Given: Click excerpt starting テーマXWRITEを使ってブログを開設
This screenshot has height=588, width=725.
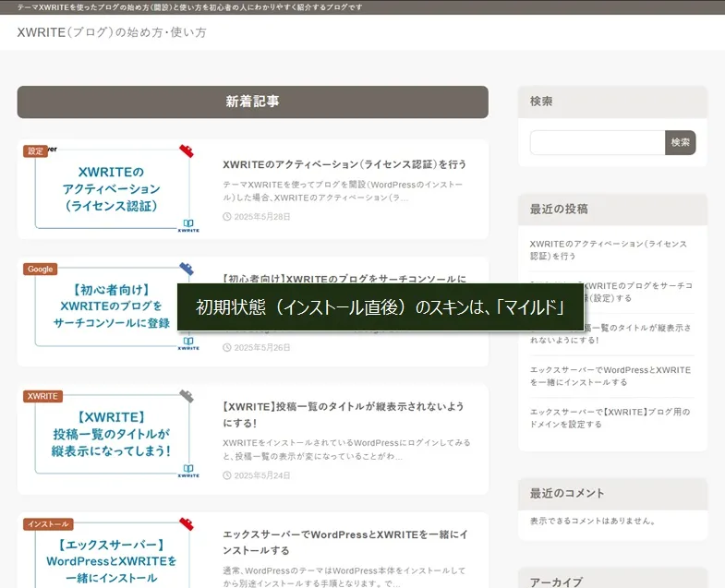Looking at the screenshot, I should (343, 191).
